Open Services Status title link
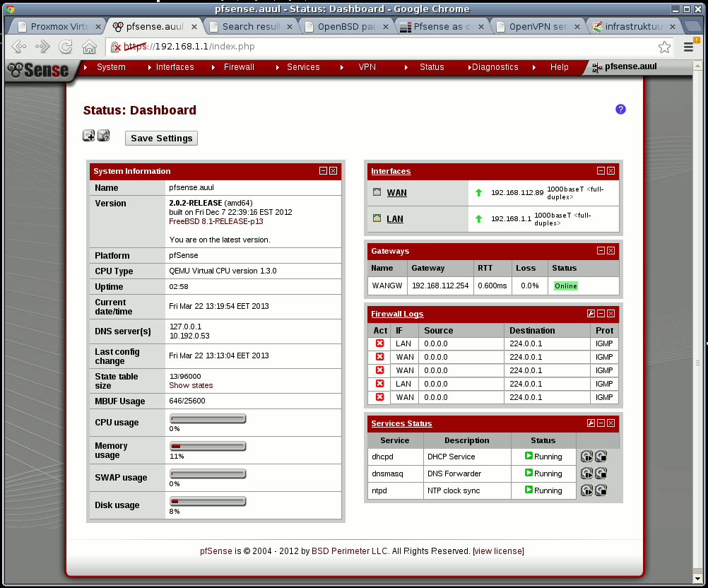 pos(401,423)
